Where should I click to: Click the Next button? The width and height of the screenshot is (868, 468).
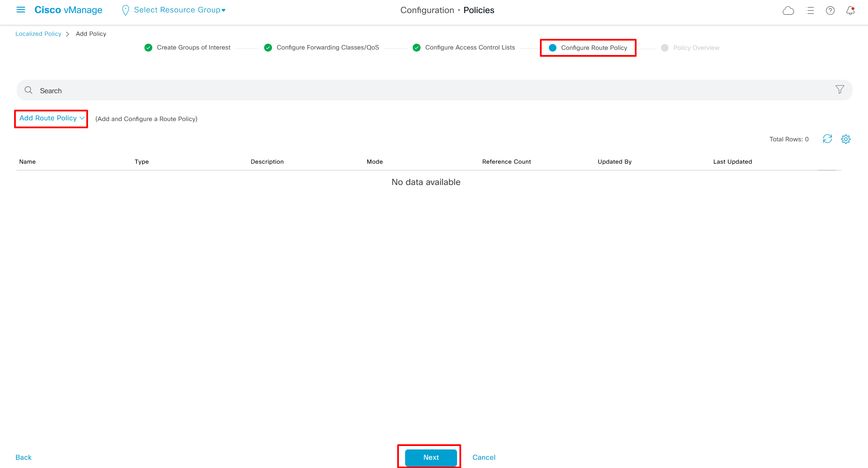[x=431, y=457]
